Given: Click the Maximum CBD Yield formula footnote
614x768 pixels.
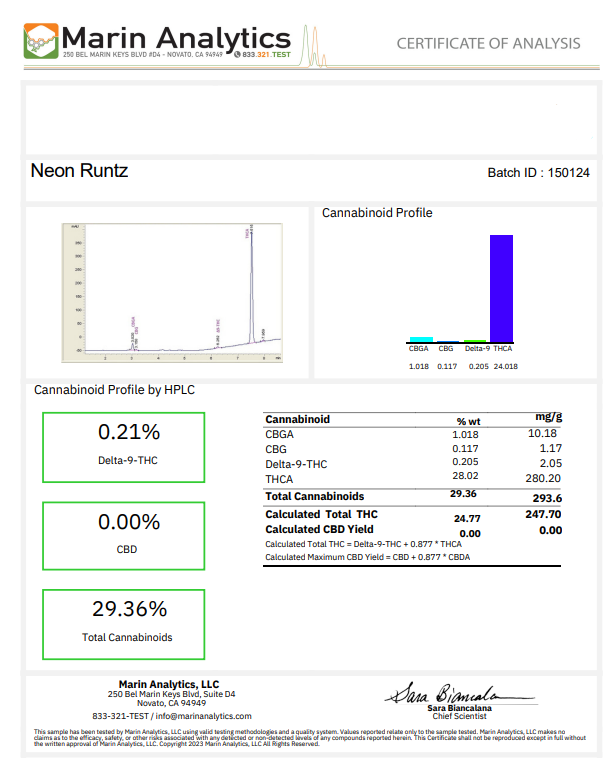Looking at the screenshot, I should point(368,557).
